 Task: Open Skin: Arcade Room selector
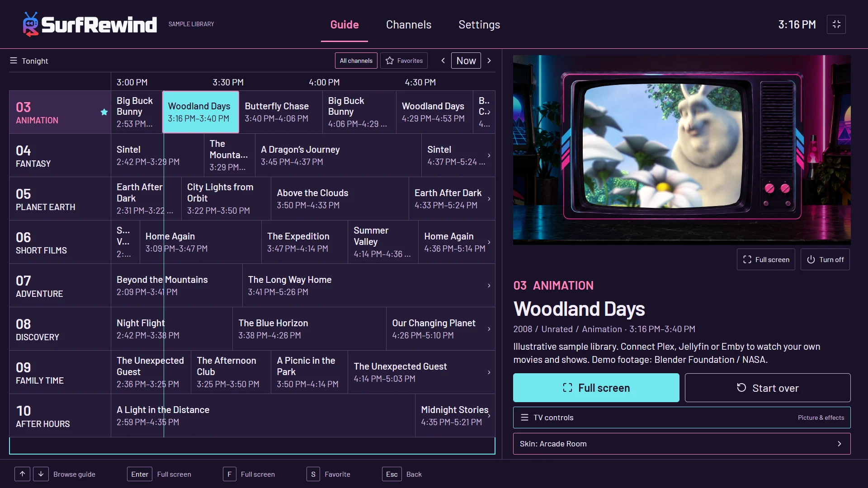click(682, 444)
